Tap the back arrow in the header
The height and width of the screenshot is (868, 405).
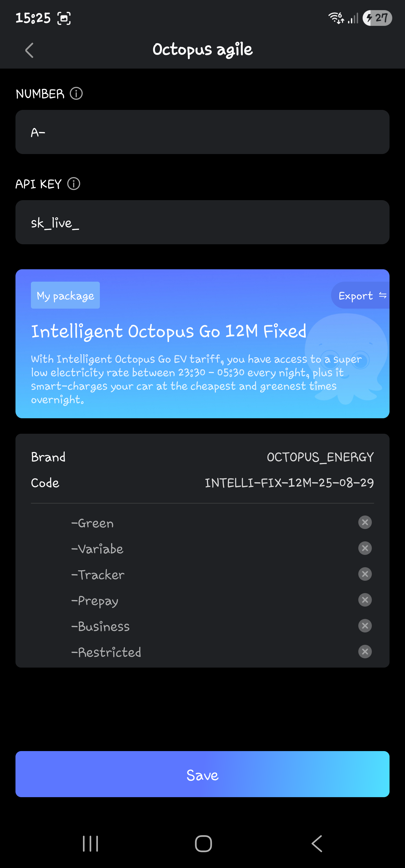pyautogui.click(x=29, y=50)
